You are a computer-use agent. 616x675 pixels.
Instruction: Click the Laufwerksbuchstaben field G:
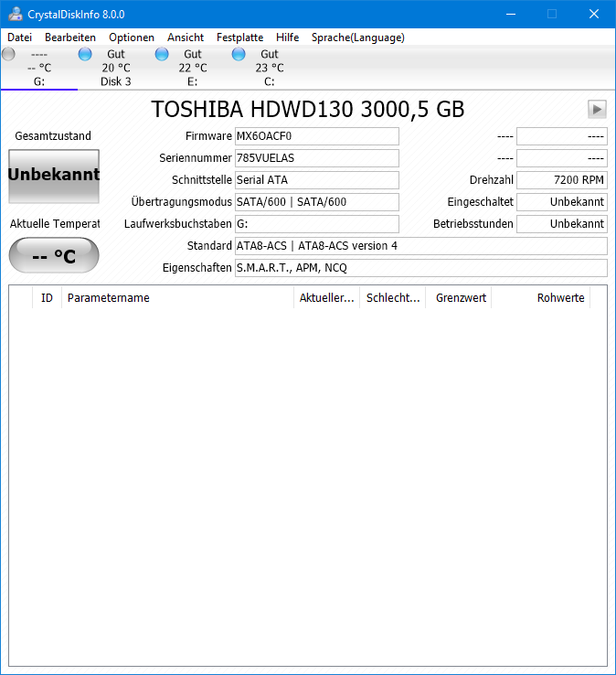click(316, 224)
